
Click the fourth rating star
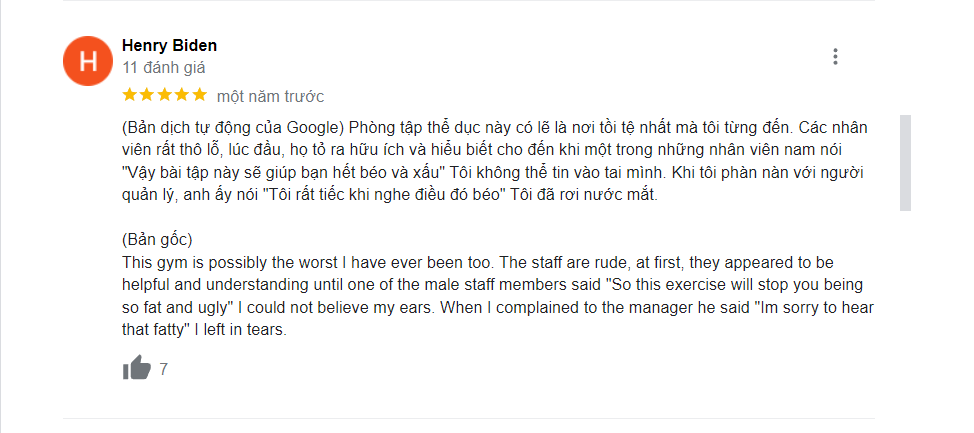[x=182, y=95]
